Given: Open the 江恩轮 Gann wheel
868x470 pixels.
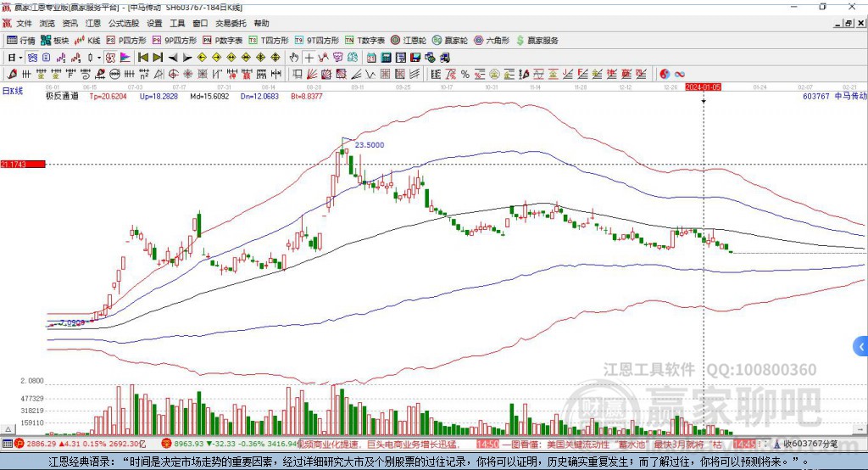Looking at the screenshot, I should tap(409, 41).
